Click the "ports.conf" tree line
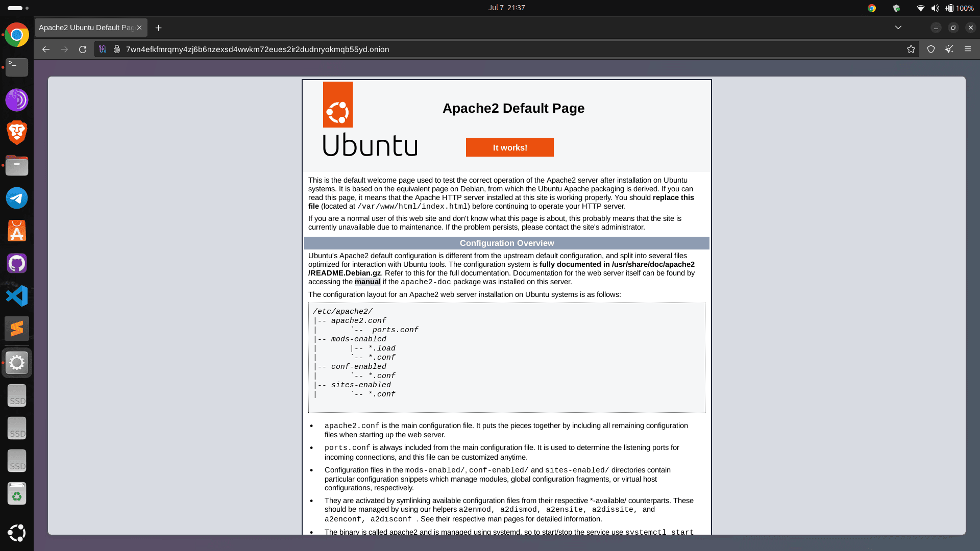980x551 pixels. pyautogui.click(x=396, y=330)
